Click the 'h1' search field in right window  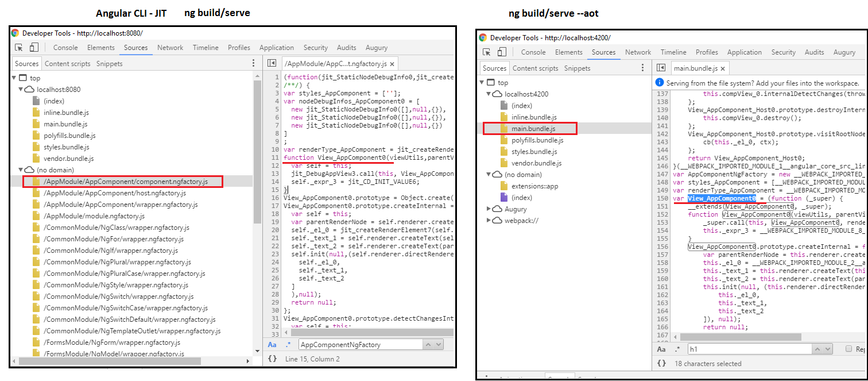750,349
